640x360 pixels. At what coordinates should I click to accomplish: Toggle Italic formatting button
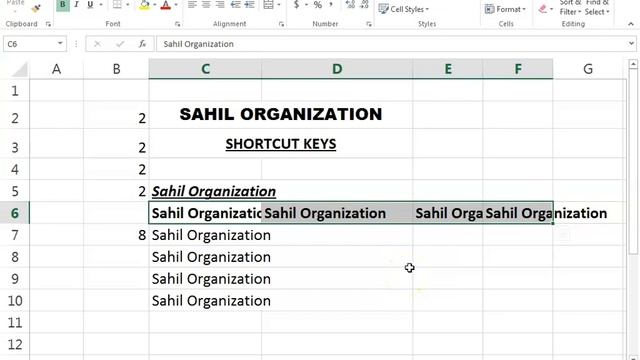pos(76,5)
